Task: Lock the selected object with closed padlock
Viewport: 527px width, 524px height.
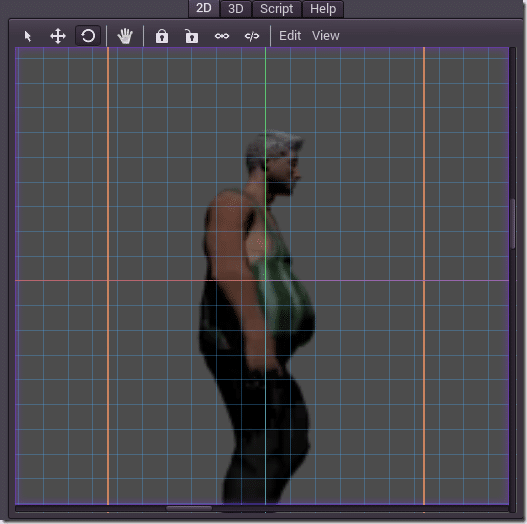Action: pos(162,36)
